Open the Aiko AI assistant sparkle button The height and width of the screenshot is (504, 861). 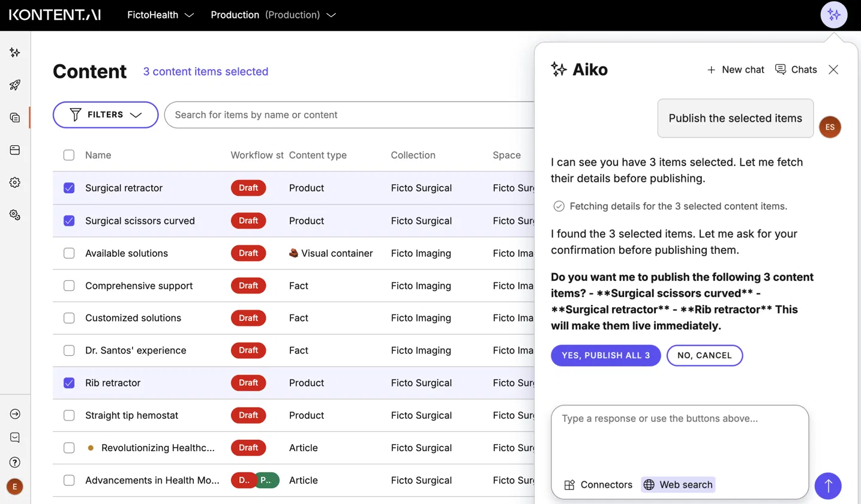point(833,15)
